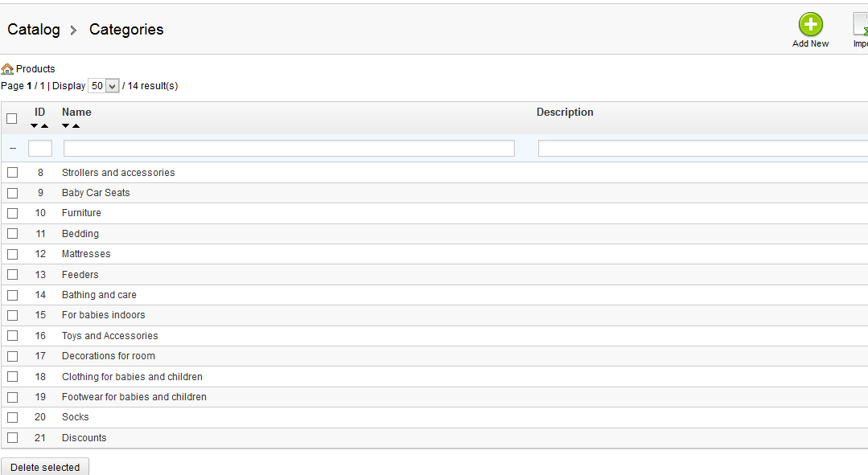Image resolution: width=868 pixels, height=475 pixels.
Task: Open the Toys and Accessories category
Action: (x=109, y=336)
